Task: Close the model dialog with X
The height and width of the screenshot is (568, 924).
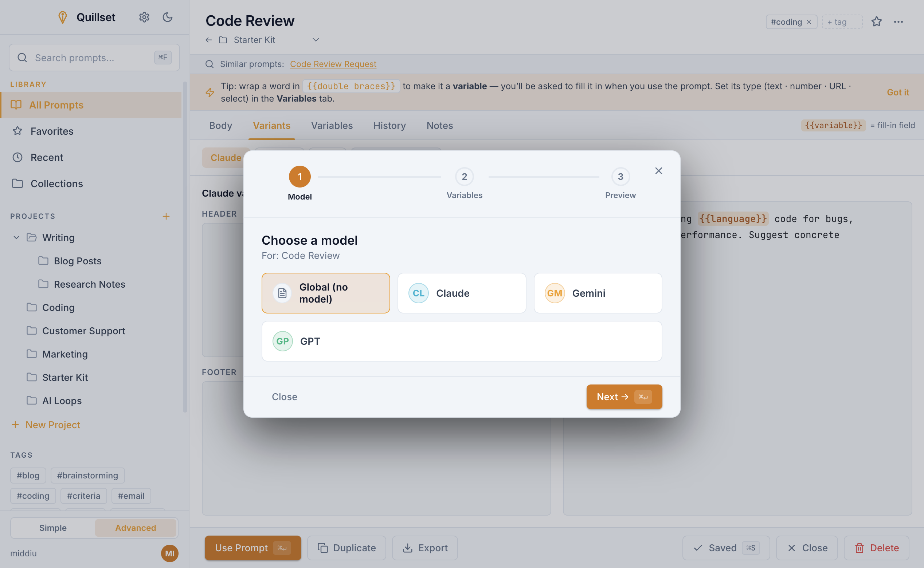Action: point(659,171)
